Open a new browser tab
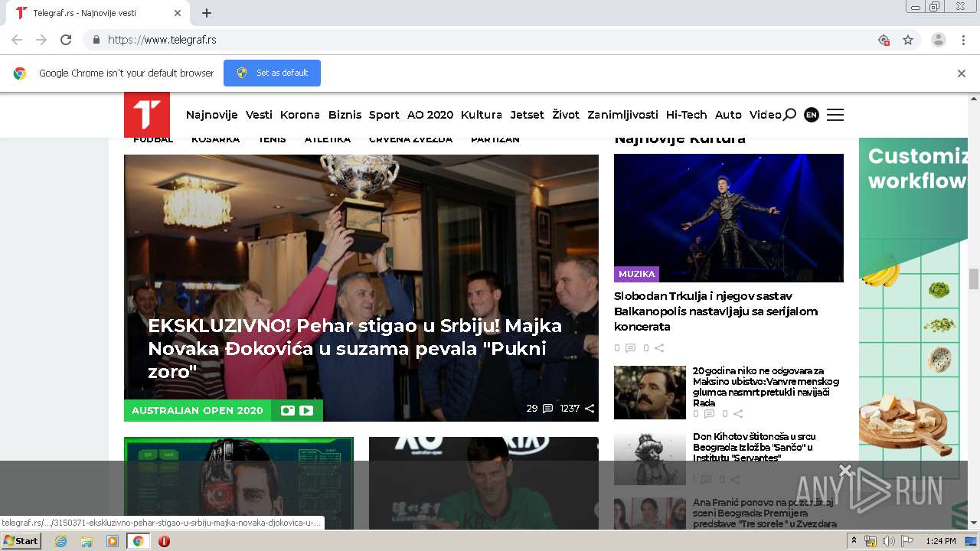 [207, 13]
